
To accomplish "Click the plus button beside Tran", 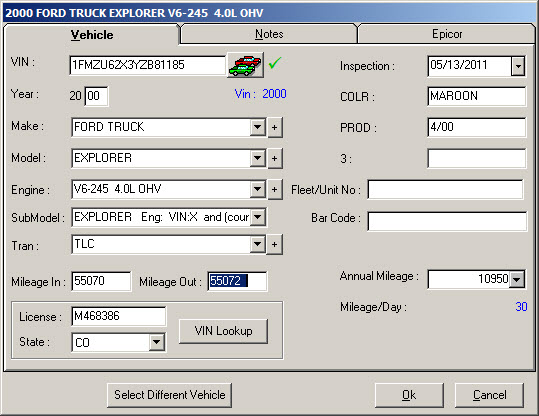I will coord(275,244).
